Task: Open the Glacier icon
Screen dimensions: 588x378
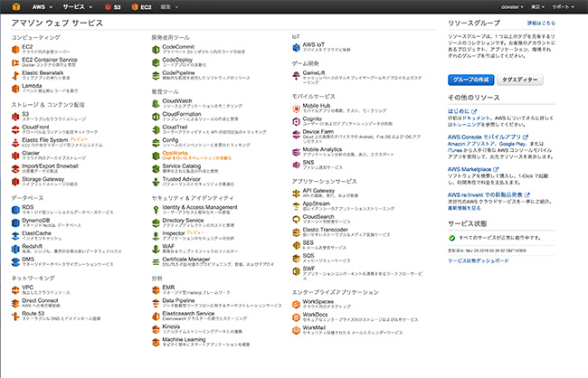Action: pos(15,156)
